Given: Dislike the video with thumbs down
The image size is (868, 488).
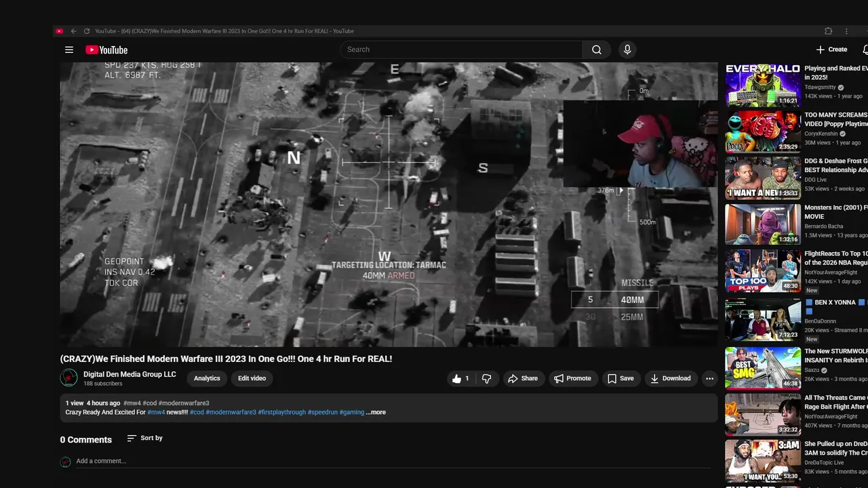Looking at the screenshot, I should (x=486, y=379).
